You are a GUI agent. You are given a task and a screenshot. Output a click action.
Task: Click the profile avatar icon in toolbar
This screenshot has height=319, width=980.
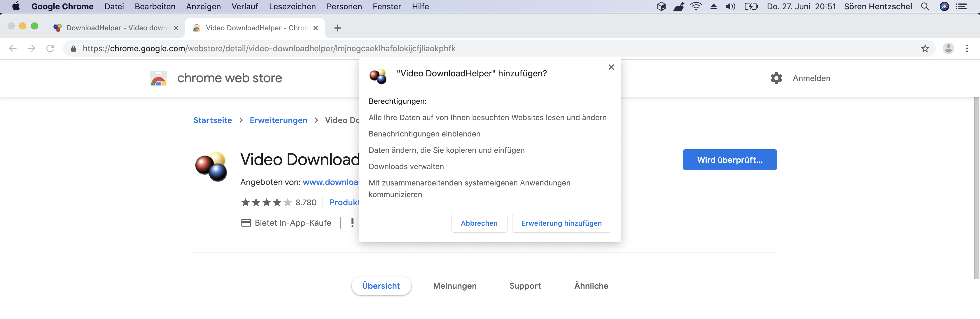(948, 49)
